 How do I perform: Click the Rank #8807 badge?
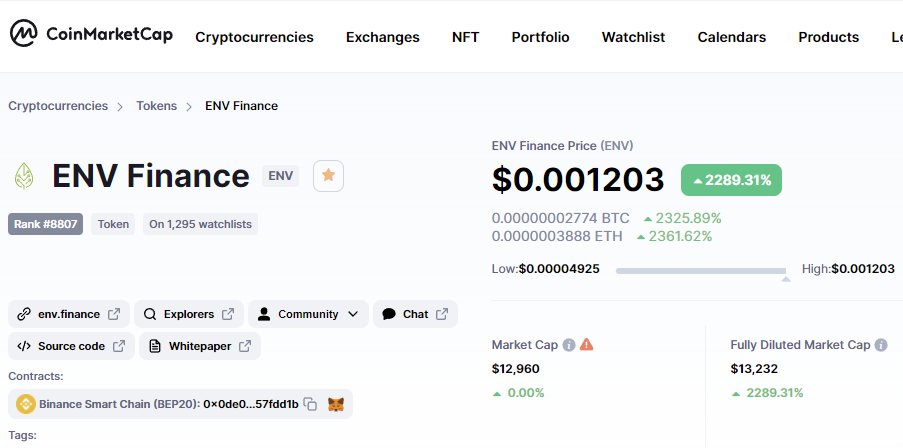(x=45, y=224)
